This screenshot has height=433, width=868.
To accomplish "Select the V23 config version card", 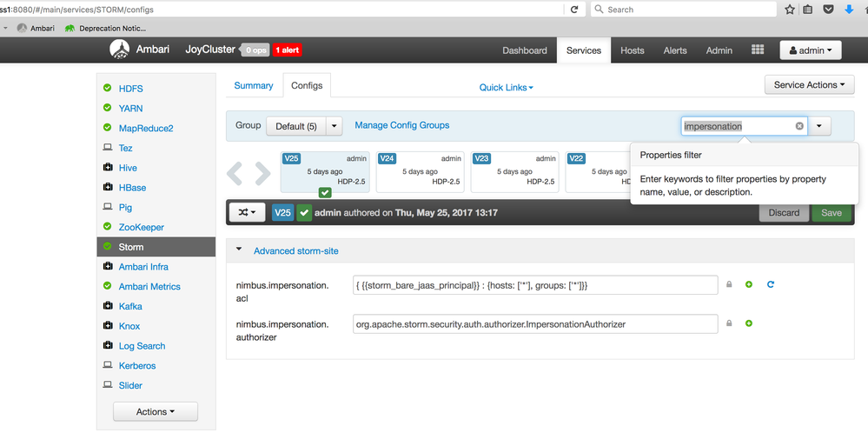I will click(515, 172).
